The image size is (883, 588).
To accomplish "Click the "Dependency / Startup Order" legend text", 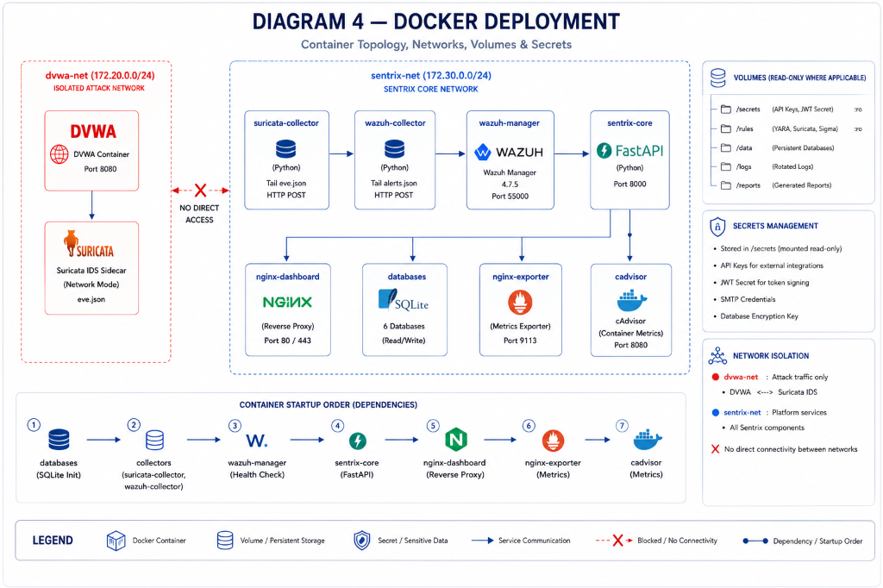I will pos(817,541).
